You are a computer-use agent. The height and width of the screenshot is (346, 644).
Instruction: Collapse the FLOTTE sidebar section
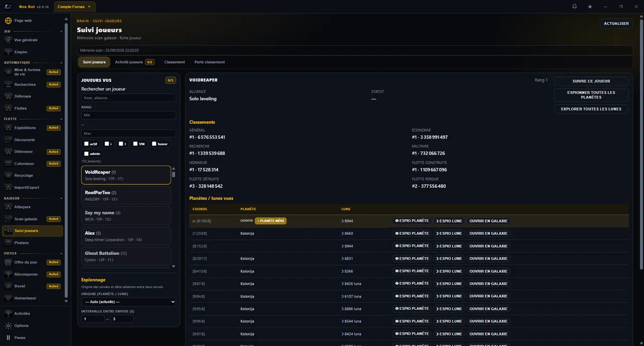coord(61,119)
